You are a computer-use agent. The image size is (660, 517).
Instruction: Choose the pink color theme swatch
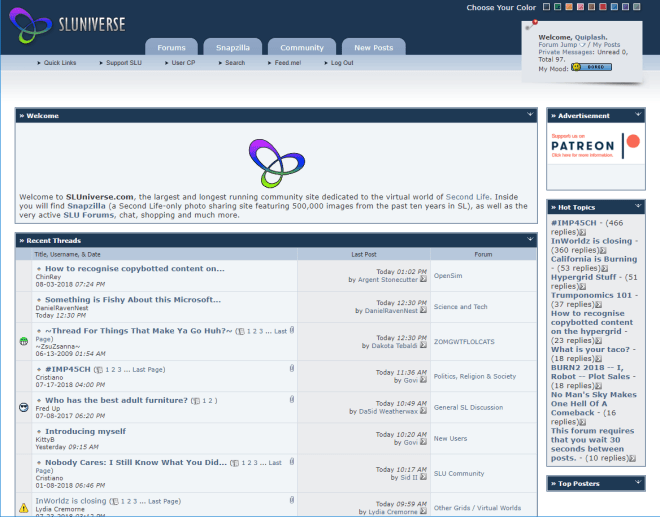click(x=580, y=7)
